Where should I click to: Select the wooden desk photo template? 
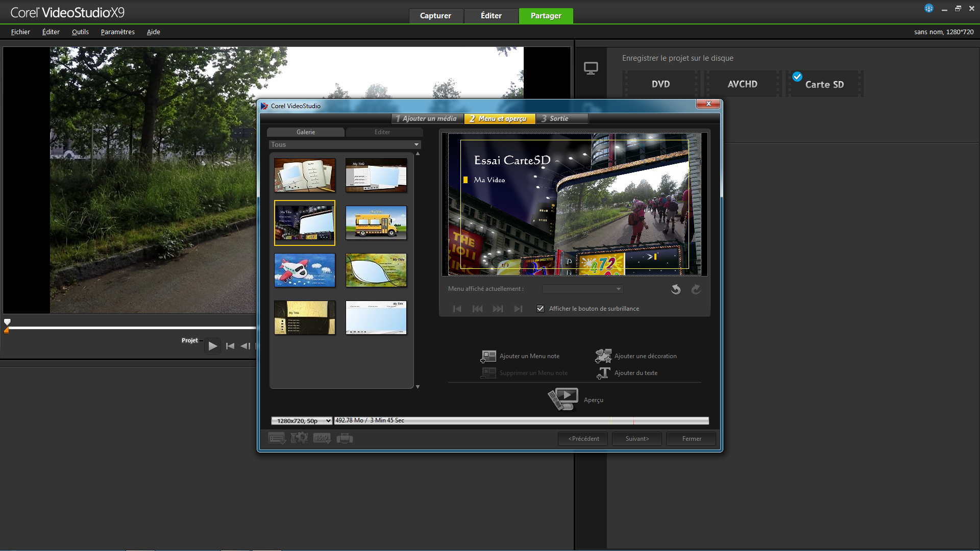pos(376,175)
